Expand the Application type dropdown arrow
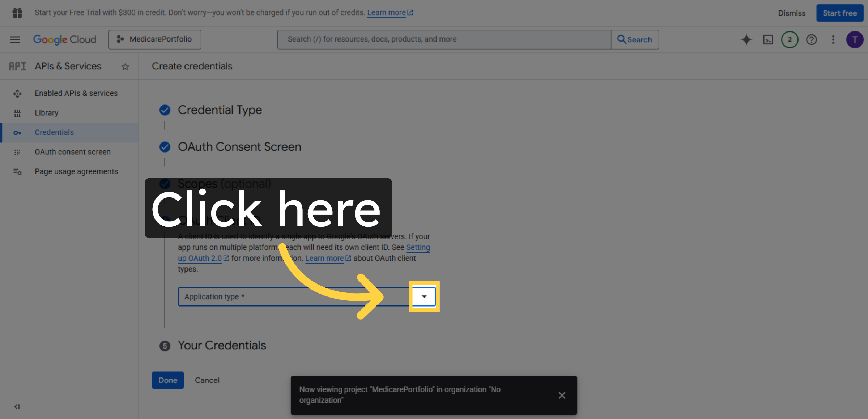868x419 pixels. point(424,296)
